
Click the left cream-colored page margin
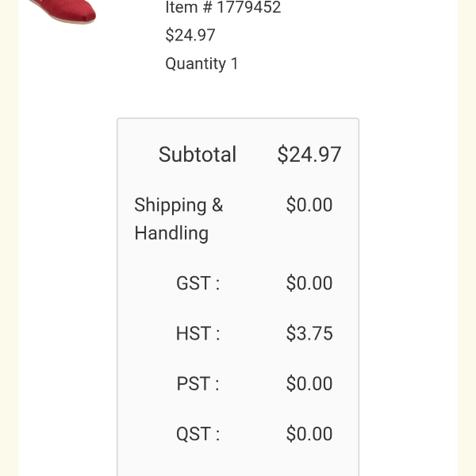(x=9, y=238)
